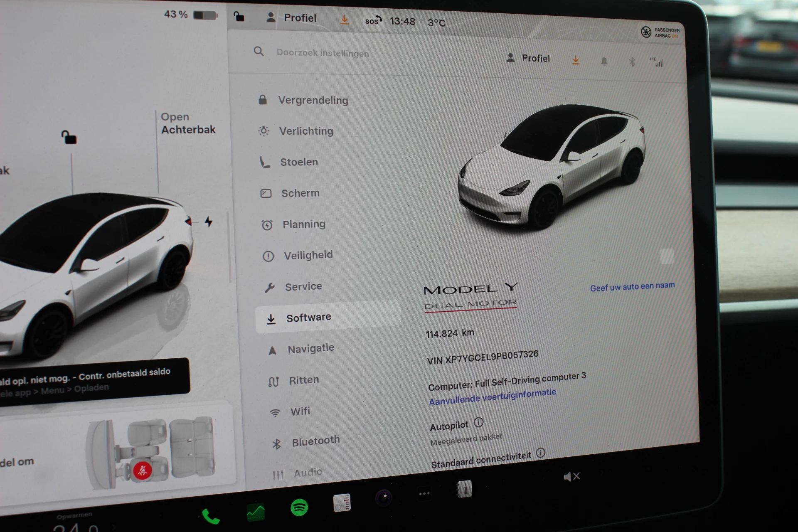This screenshot has height=532, width=798.
Task: Select the Navigatie settings menu
Action: [310, 348]
